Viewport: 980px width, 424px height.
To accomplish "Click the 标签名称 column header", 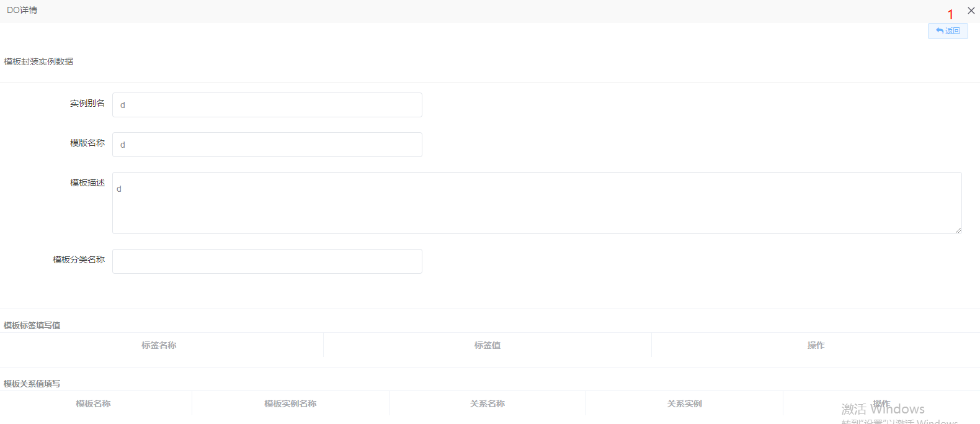I will (159, 345).
